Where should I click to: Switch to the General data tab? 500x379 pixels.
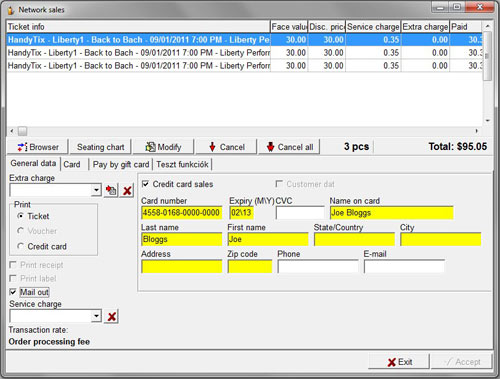33,163
